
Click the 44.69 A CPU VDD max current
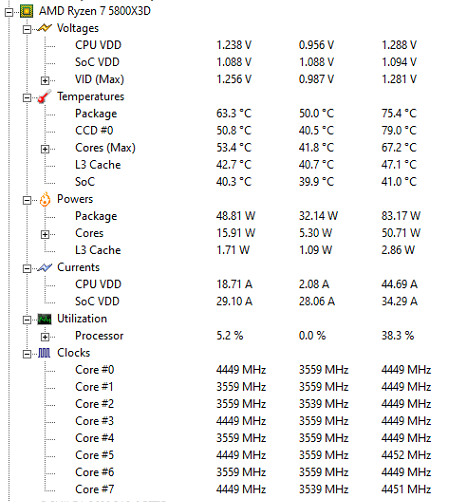399,284
